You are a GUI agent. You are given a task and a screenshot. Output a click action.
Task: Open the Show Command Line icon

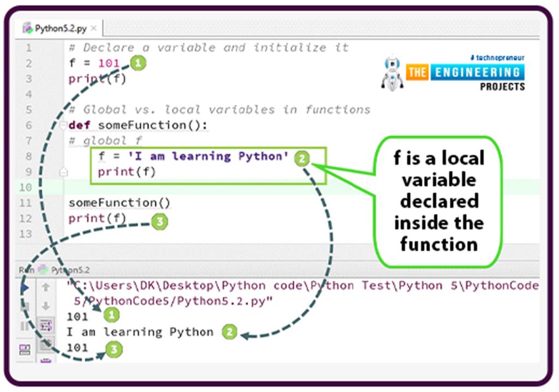tap(25, 348)
